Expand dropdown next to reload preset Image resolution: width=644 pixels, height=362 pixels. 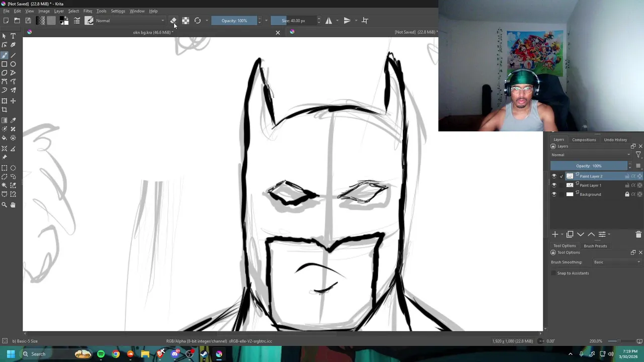click(x=207, y=21)
